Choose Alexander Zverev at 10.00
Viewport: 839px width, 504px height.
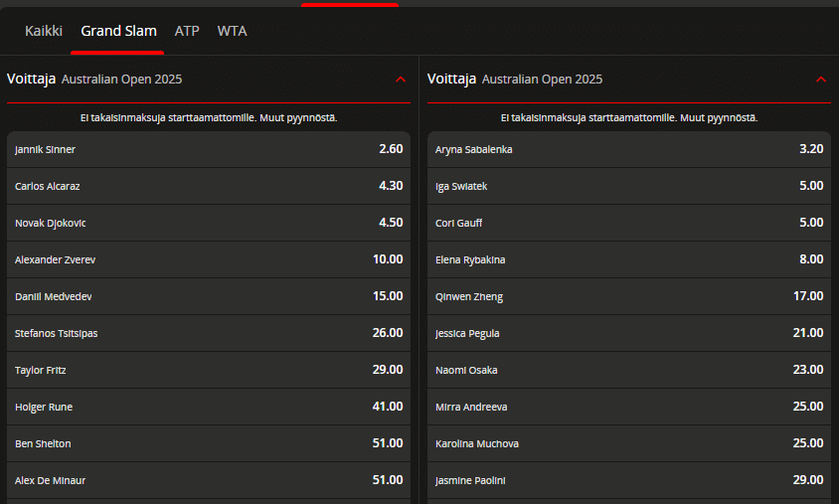[x=209, y=260]
